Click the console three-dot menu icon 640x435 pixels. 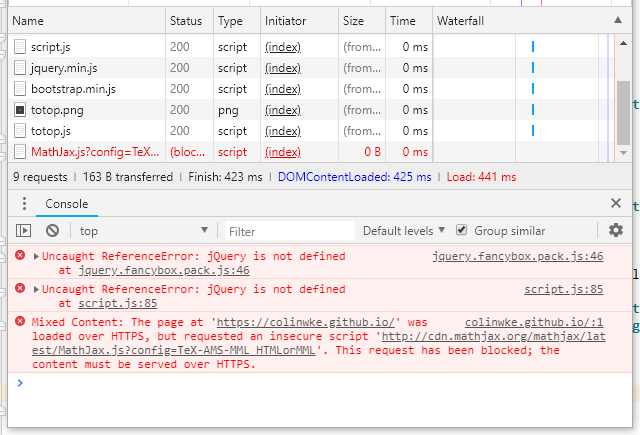coord(23,204)
